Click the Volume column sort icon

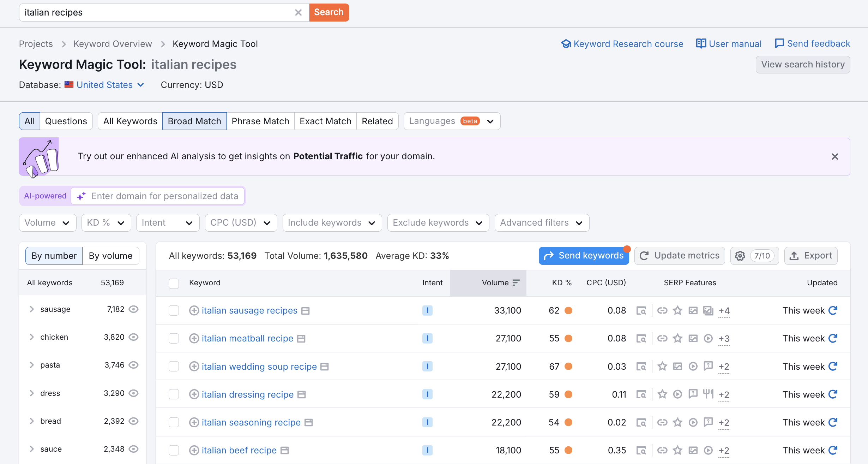(516, 282)
